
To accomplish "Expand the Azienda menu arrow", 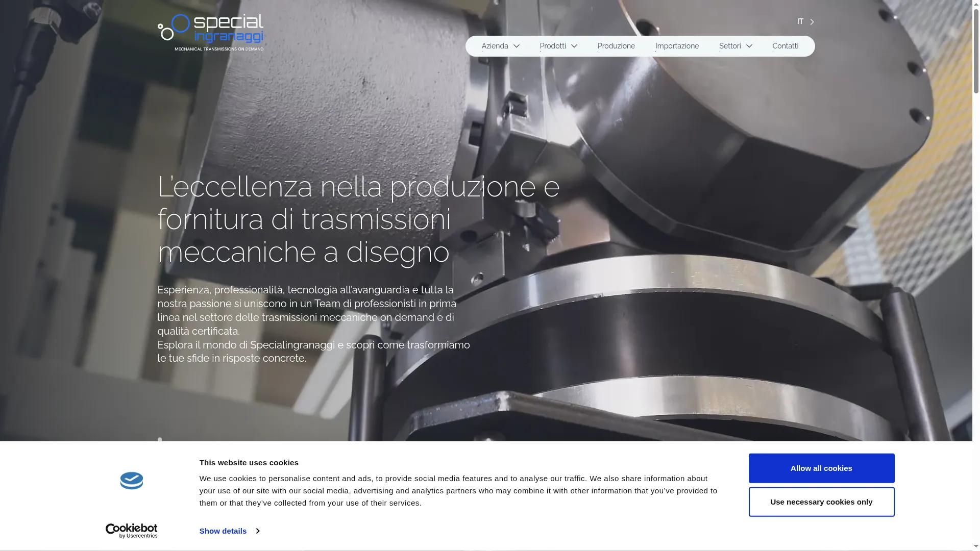I will 516,46.
